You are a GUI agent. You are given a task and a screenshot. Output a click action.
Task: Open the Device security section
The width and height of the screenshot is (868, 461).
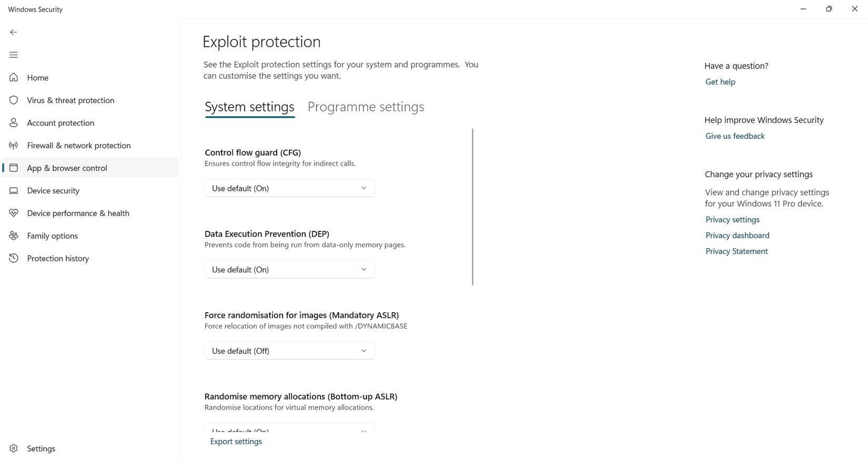point(53,190)
